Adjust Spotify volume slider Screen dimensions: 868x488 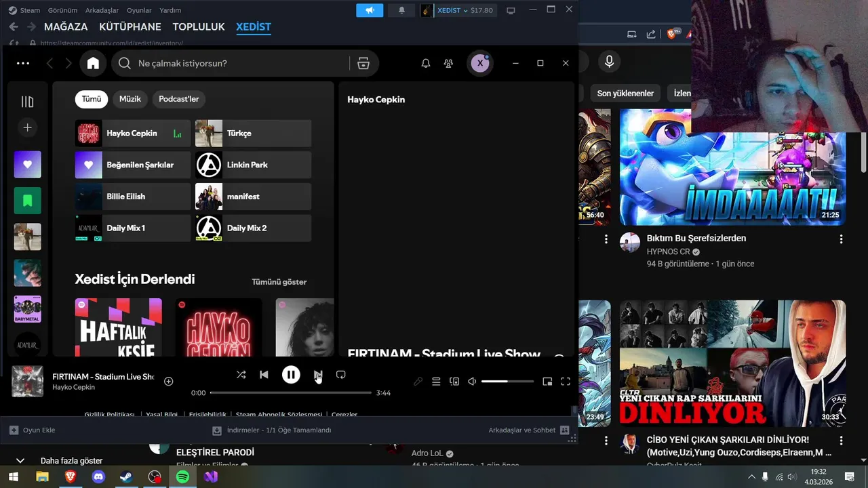(507, 382)
